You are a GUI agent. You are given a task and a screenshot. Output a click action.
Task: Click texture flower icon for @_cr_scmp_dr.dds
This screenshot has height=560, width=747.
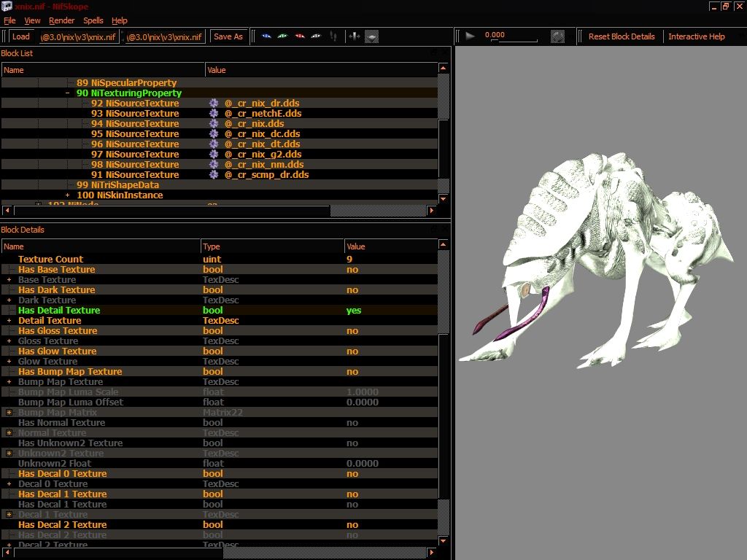coord(214,175)
